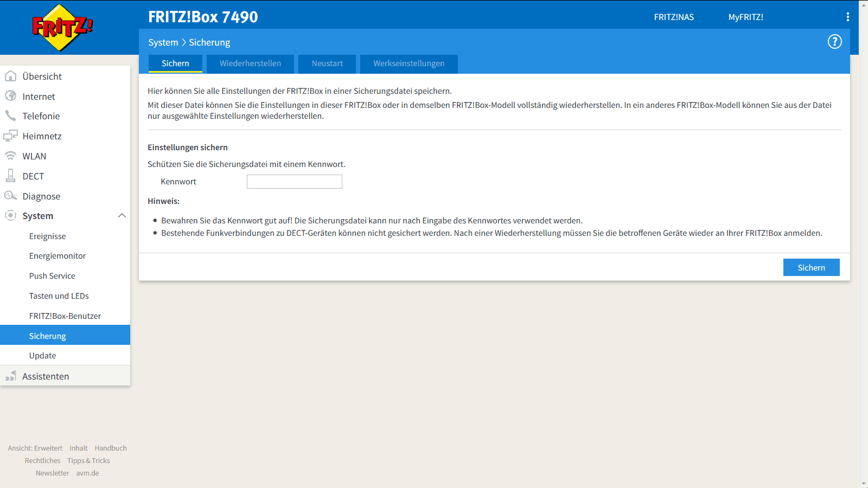Click the Internet globe icon

(10, 96)
